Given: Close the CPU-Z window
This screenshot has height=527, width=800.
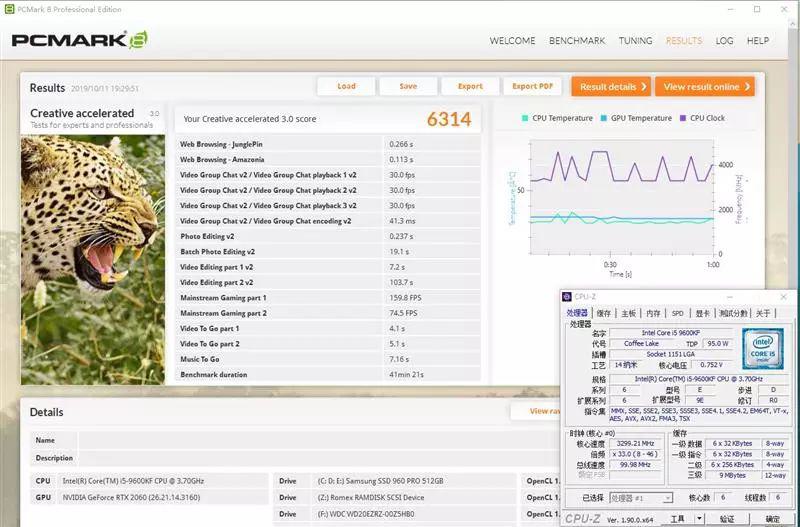Looking at the screenshot, I should (783, 297).
